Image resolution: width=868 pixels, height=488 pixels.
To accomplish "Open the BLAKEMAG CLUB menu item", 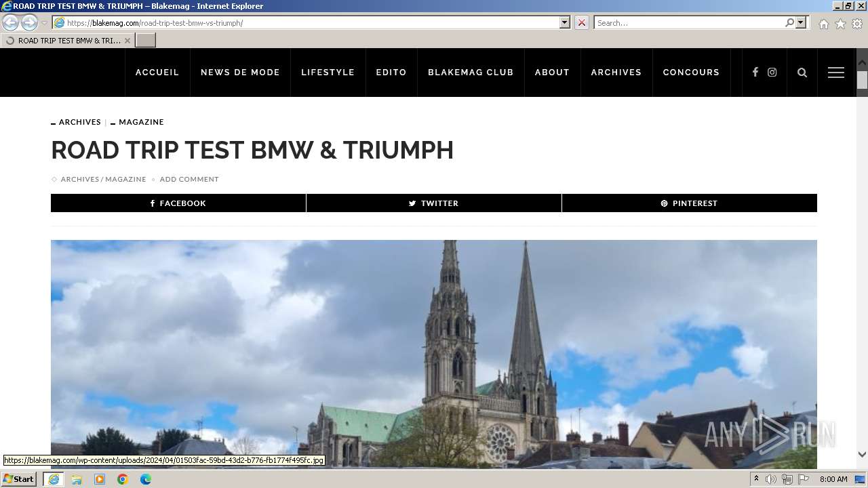I will 471,73.
